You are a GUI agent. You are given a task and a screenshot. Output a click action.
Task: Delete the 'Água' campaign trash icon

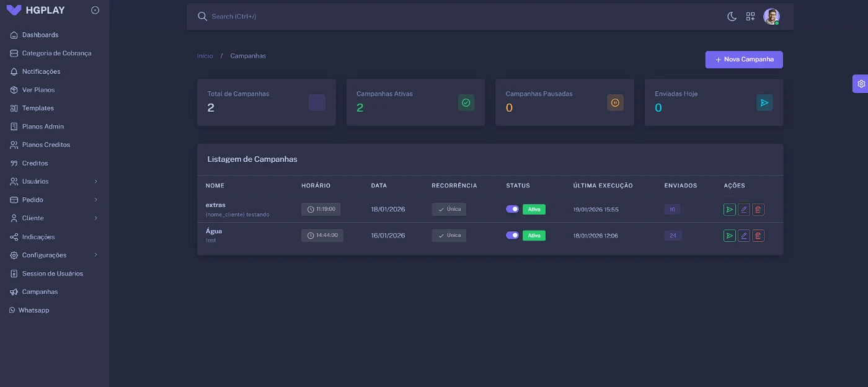coord(758,236)
